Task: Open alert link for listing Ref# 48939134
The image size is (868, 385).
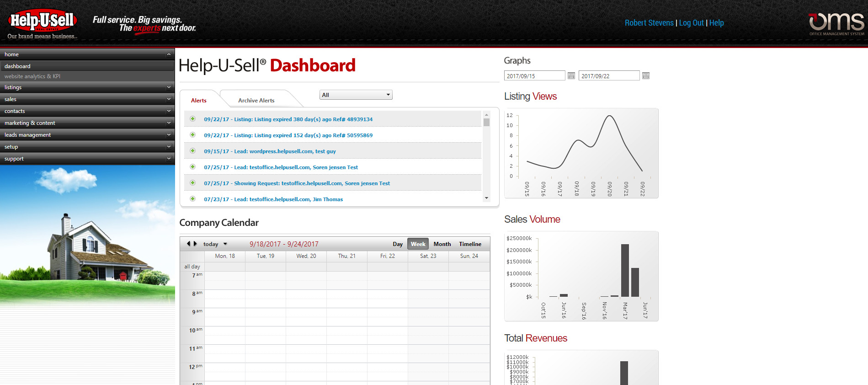Action: tap(288, 119)
